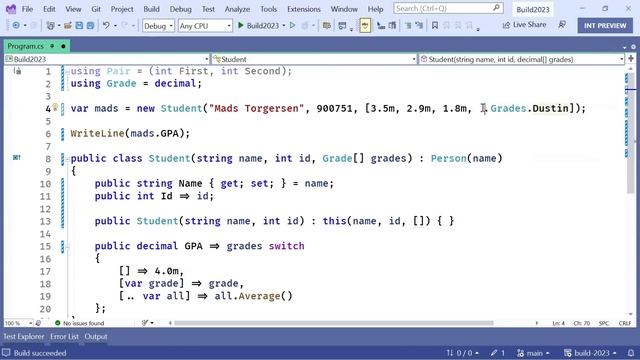Start debugging Build2023 with the green play button

241,25
